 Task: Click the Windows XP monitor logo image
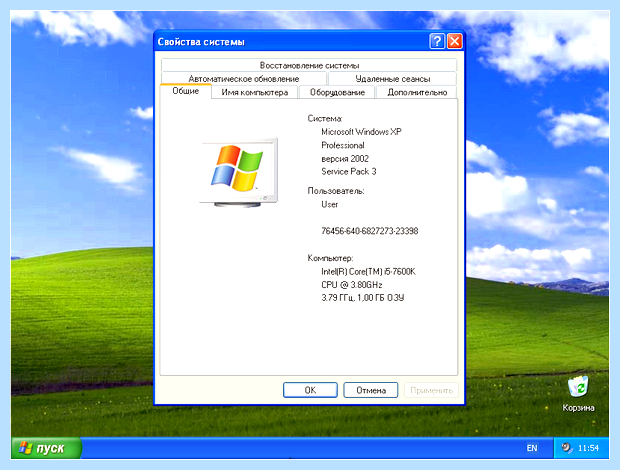click(239, 172)
